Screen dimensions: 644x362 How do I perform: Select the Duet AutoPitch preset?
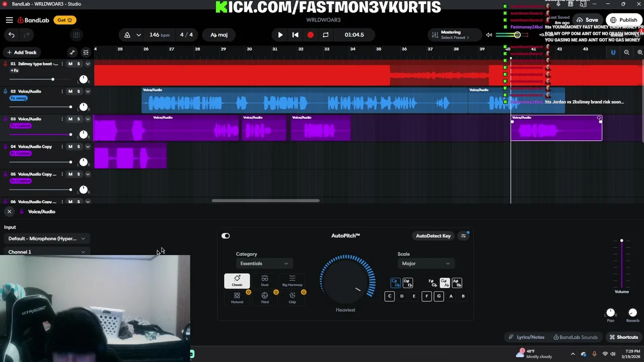coord(265,281)
